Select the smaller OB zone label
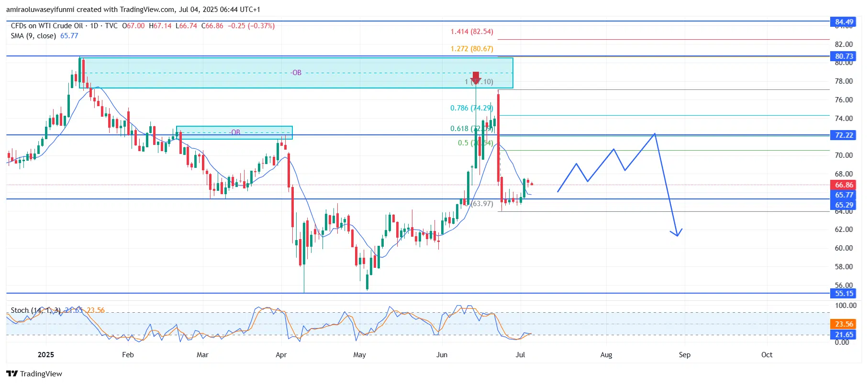 pos(235,132)
